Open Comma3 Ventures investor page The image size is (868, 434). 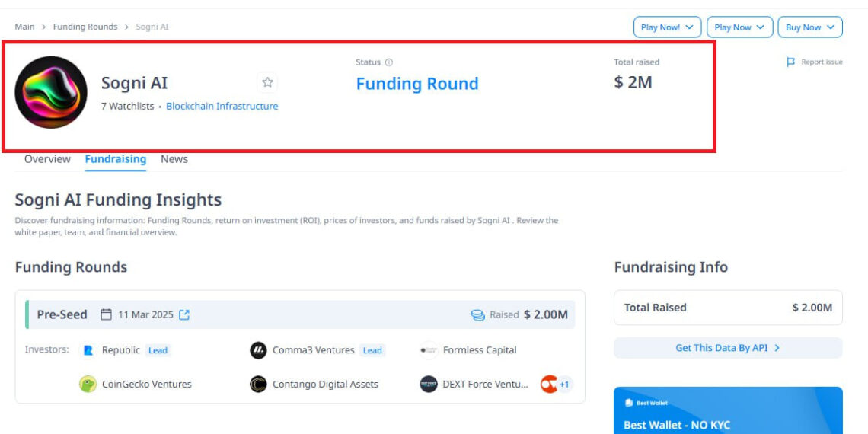[x=314, y=350]
